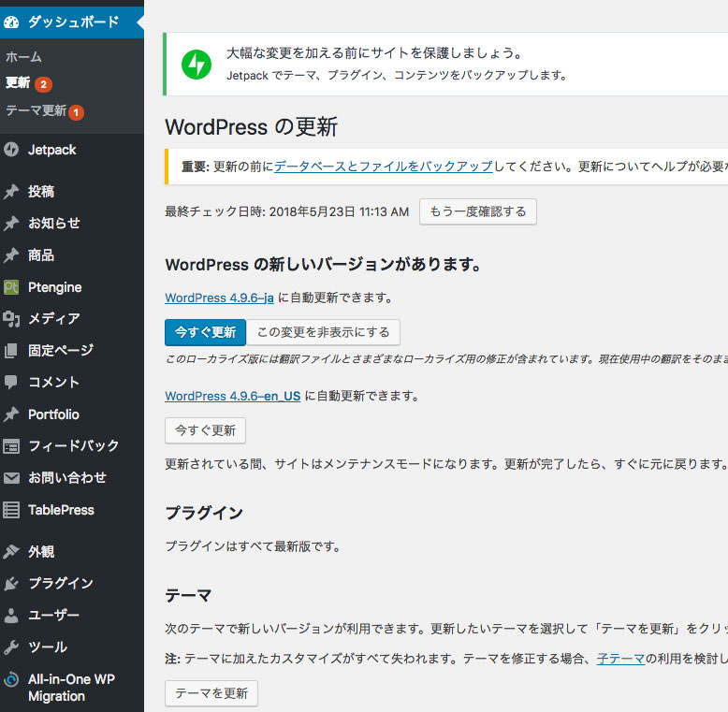
Task: Open the フィードバック menu
Action: tap(72, 446)
